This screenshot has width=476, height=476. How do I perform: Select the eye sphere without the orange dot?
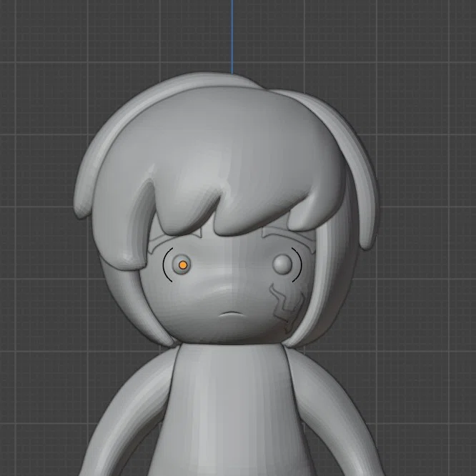click(282, 264)
